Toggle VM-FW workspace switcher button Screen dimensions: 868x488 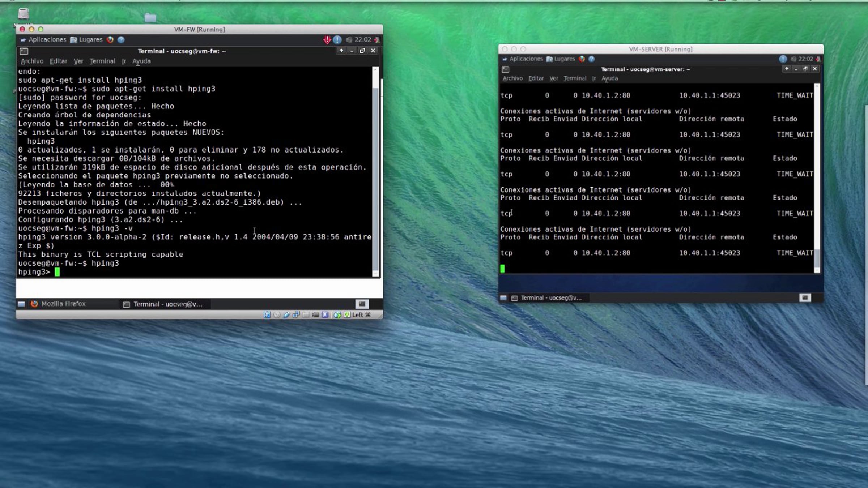tap(362, 304)
